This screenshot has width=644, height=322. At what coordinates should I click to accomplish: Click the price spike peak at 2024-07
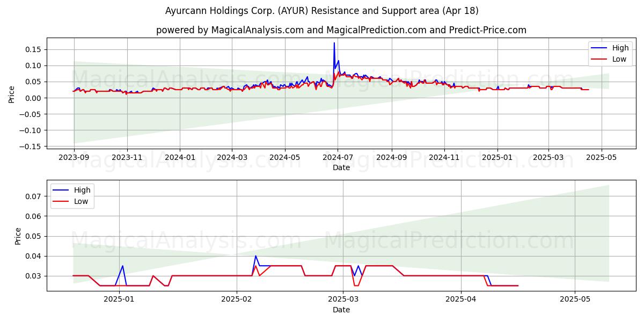(x=334, y=43)
